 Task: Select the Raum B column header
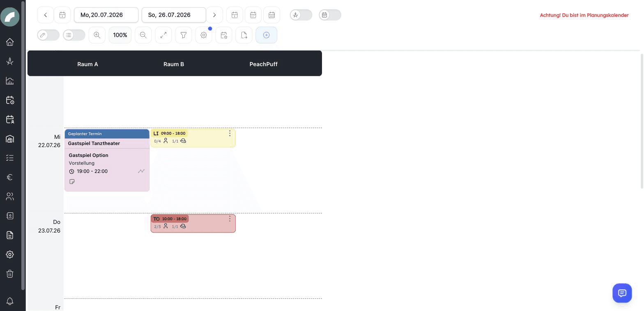(x=174, y=64)
